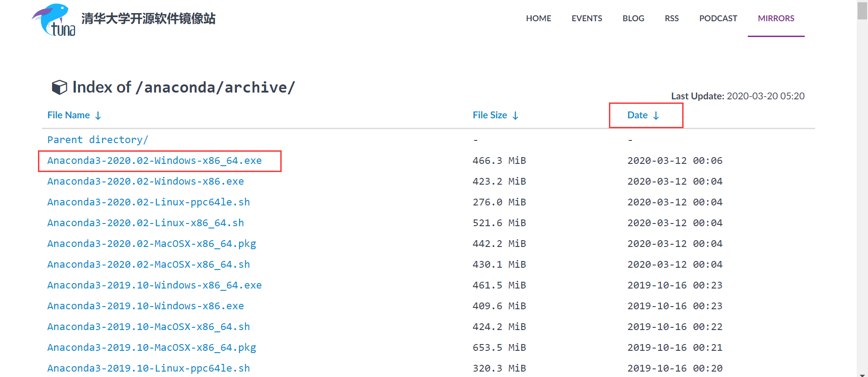Download Anaconda3-2020.02-Linux-ppc64le.sh

[x=149, y=202]
